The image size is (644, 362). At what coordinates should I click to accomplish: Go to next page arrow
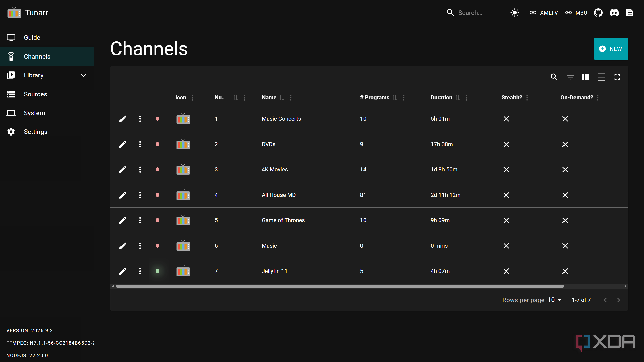(619, 300)
